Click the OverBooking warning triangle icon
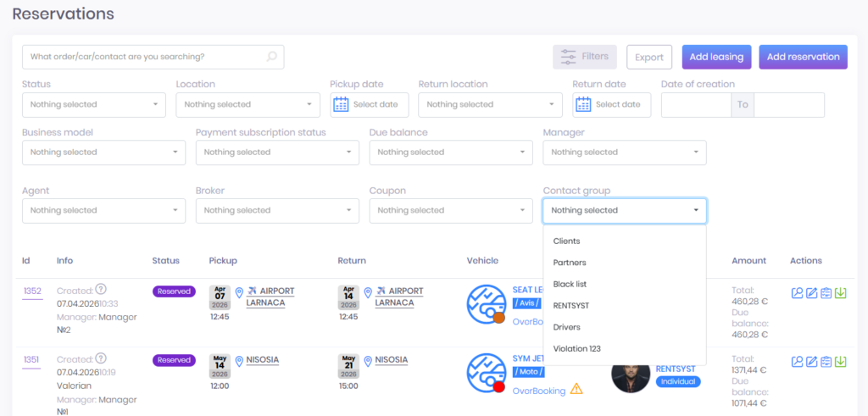868x416 pixels. (x=576, y=390)
